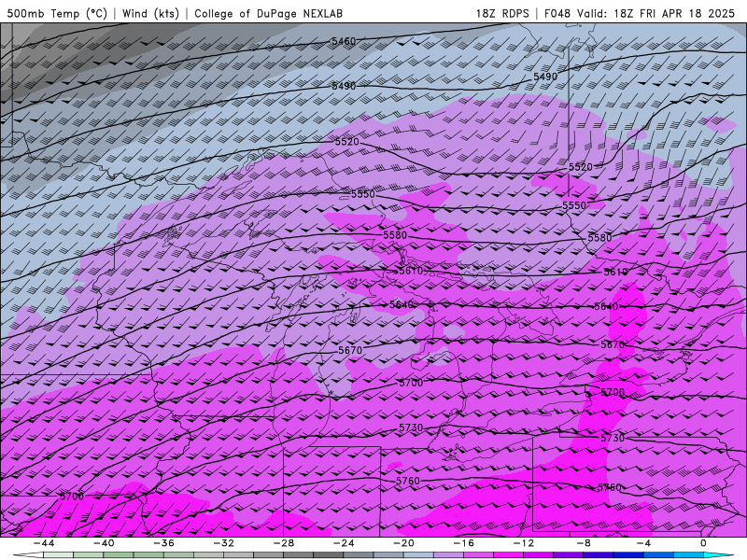Click the '18Z RDPS' model run label
747x560 pixels.
coord(502,13)
